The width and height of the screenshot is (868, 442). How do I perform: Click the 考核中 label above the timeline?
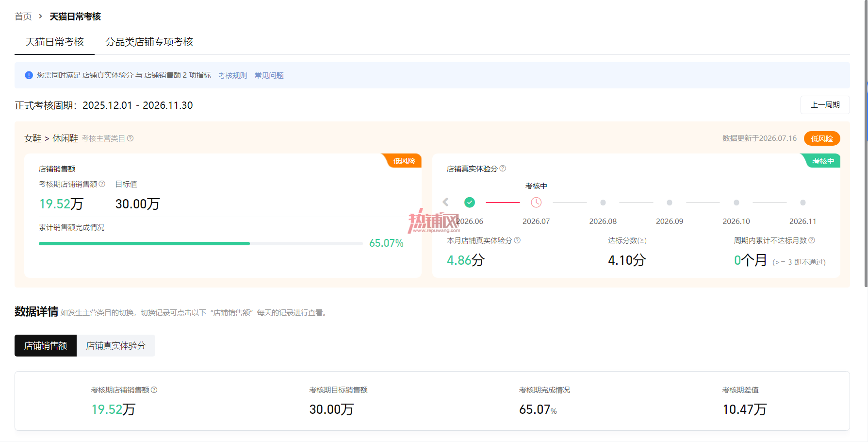(x=536, y=186)
